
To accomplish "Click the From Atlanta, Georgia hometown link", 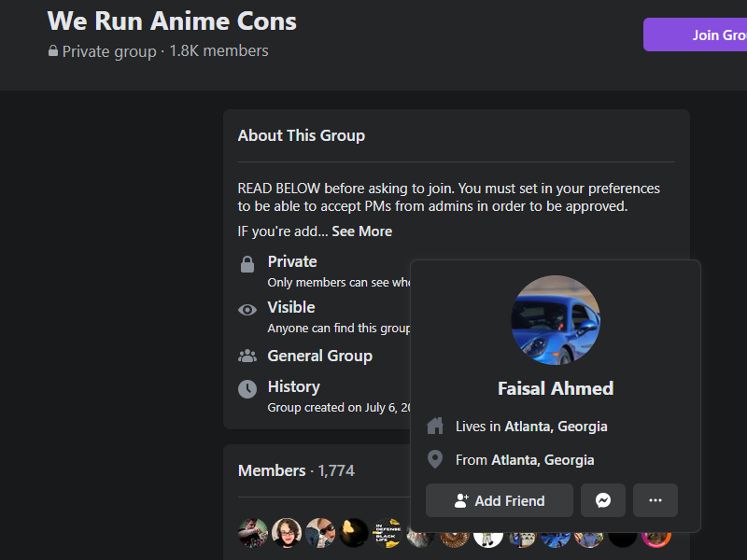I will 543,460.
